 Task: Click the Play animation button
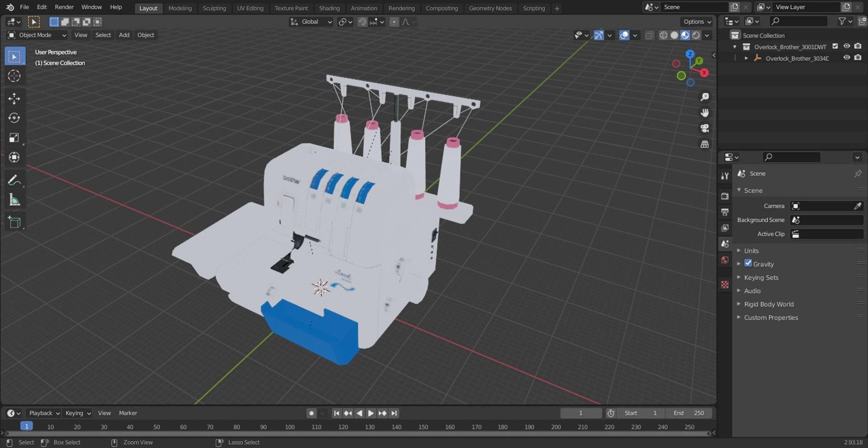tap(371, 413)
